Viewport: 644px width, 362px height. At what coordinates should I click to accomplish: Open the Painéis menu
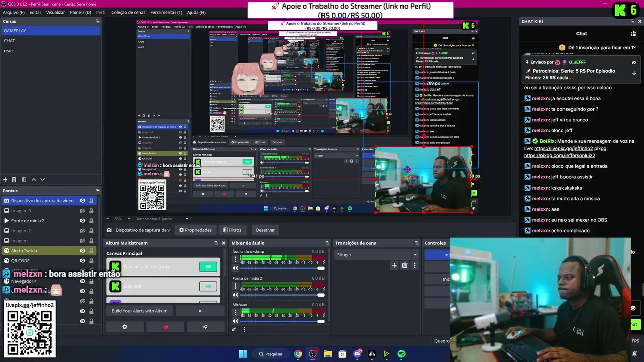80,12
